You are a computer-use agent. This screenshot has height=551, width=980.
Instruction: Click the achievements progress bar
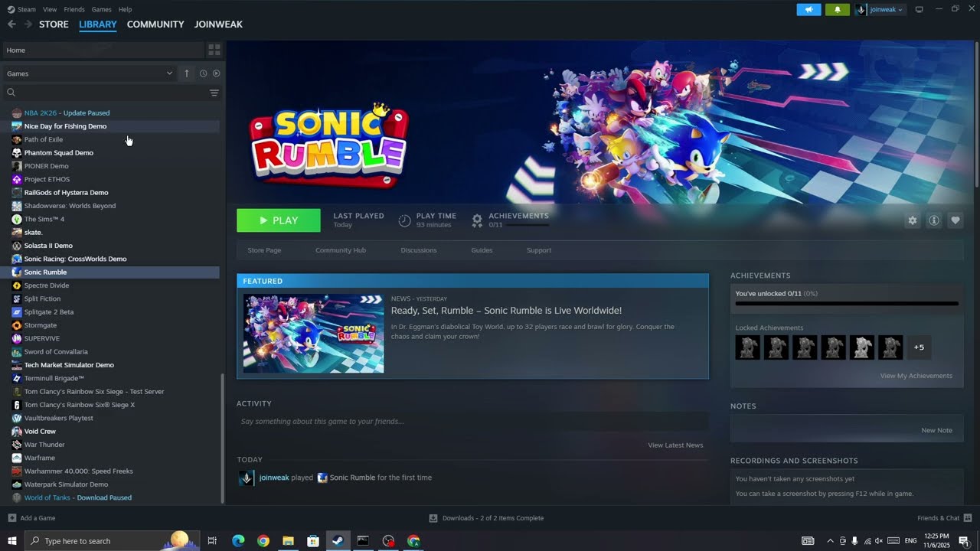pyautogui.click(x=847, y=304)
